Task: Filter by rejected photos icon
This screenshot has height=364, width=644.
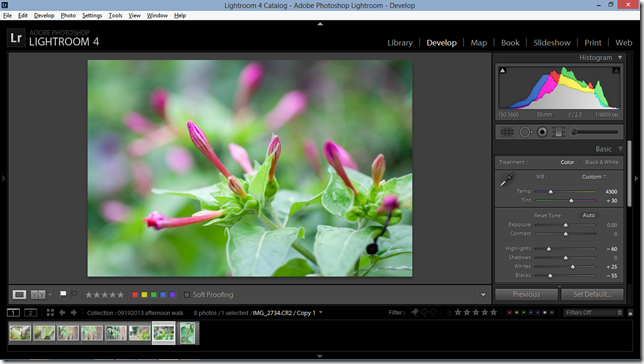Action: pos(433,313)
